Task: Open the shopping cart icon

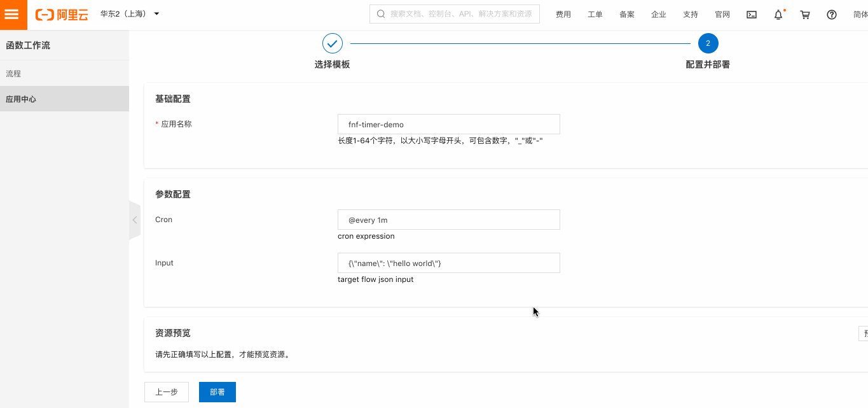Action: click(x=804, y=14)
